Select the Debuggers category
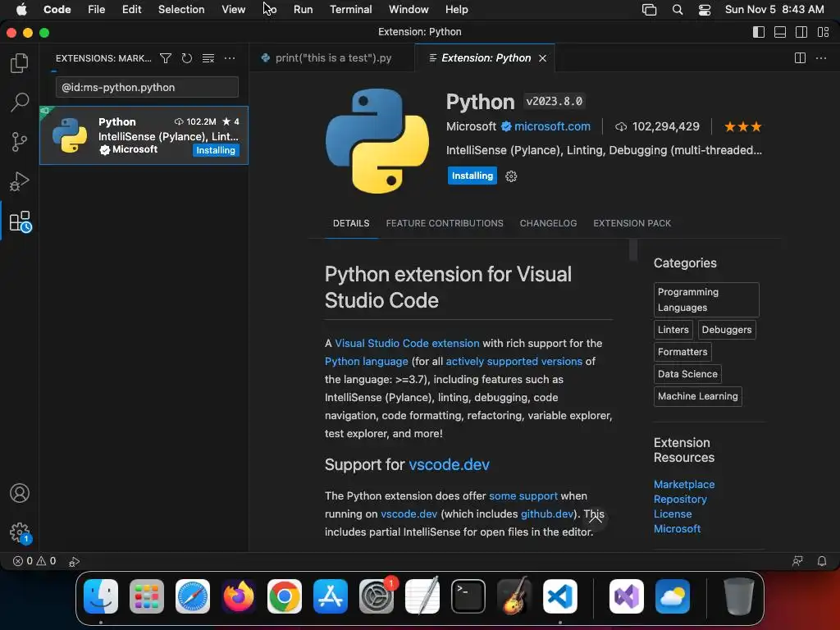This screenshot has height=630, width=840. coord(727,330)
